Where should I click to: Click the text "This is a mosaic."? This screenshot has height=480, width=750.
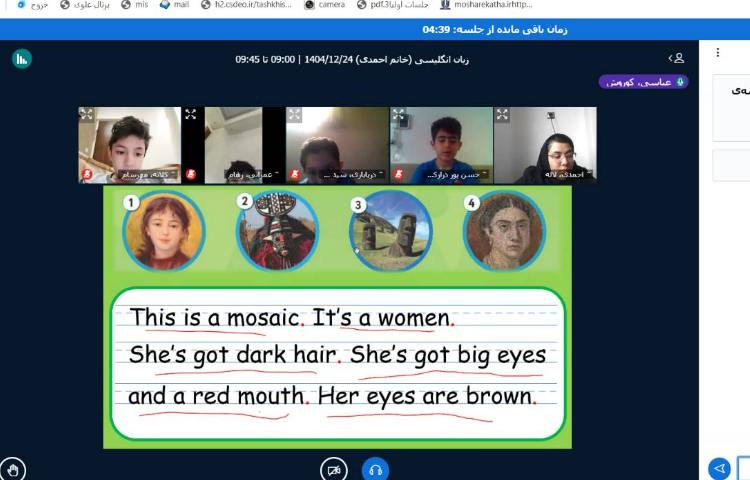point(217,318)
